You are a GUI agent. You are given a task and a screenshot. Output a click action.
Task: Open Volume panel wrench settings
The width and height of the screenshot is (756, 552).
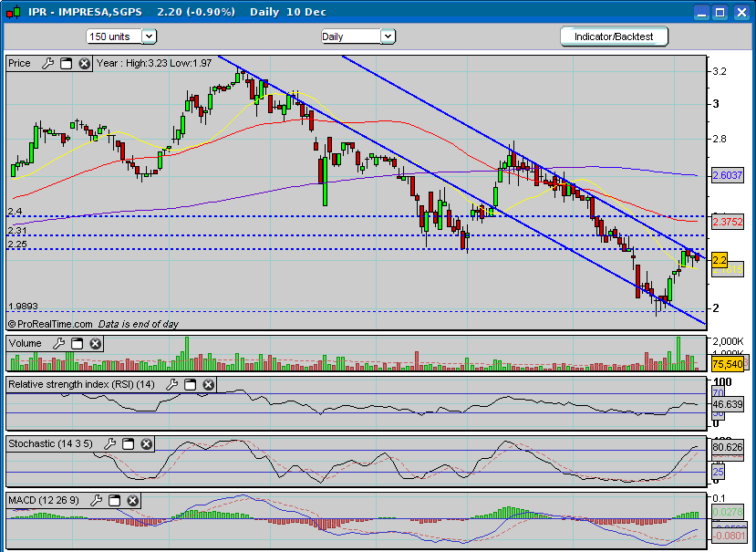59,344
